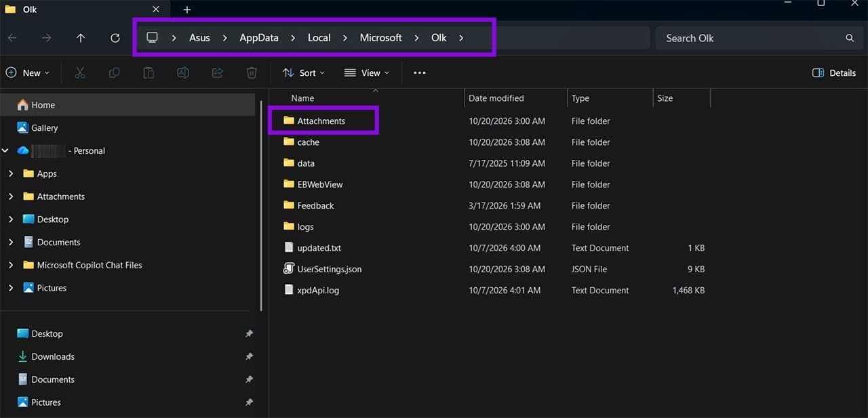The height and width of the screenshot is (418, 868).
Task: Click the Delete trash icon
Action: pos(252,72)
